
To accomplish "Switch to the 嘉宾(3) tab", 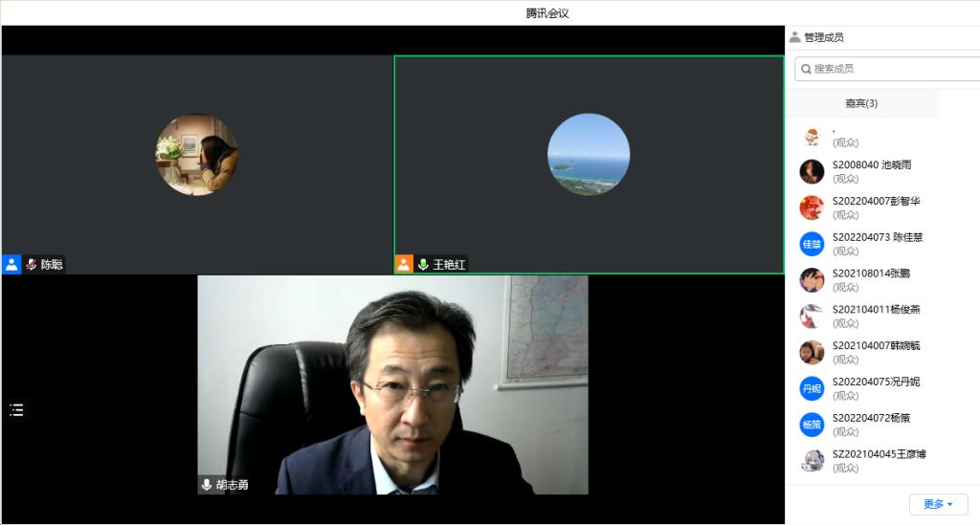I will [x=861, y=103].
